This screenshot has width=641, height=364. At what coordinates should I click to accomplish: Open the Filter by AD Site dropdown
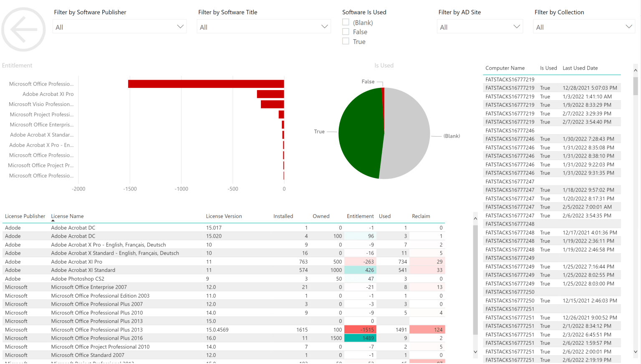point(479,27)
